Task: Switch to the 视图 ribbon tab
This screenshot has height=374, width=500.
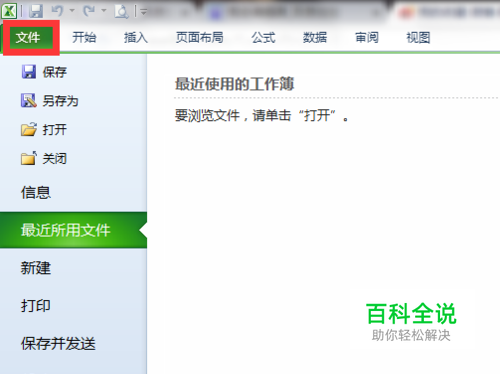Action: pos(418,37)
